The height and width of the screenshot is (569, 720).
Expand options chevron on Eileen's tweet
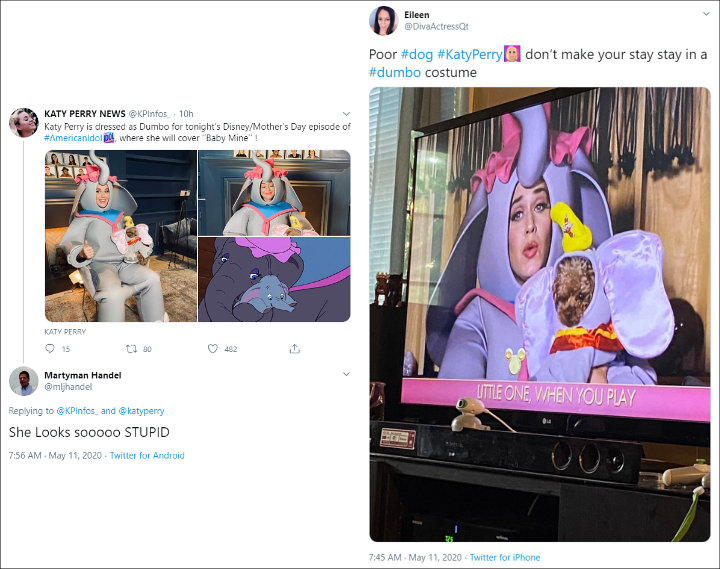[x=706, y=14]
